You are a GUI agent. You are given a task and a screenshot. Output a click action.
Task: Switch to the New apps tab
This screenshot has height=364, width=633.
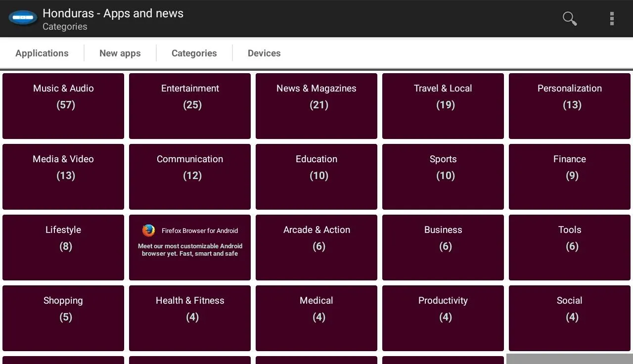pyautogui.click(x=120, y=53)
